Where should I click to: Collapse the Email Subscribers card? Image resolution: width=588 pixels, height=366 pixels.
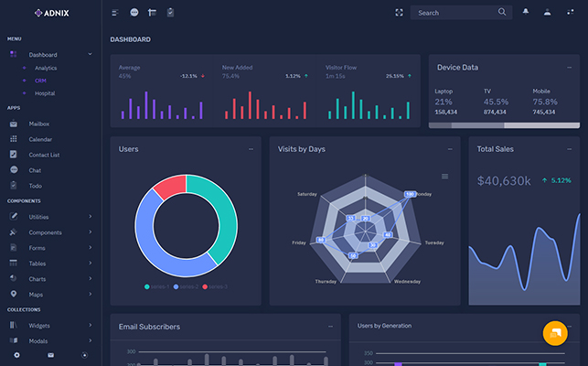(x=330, y=327)
